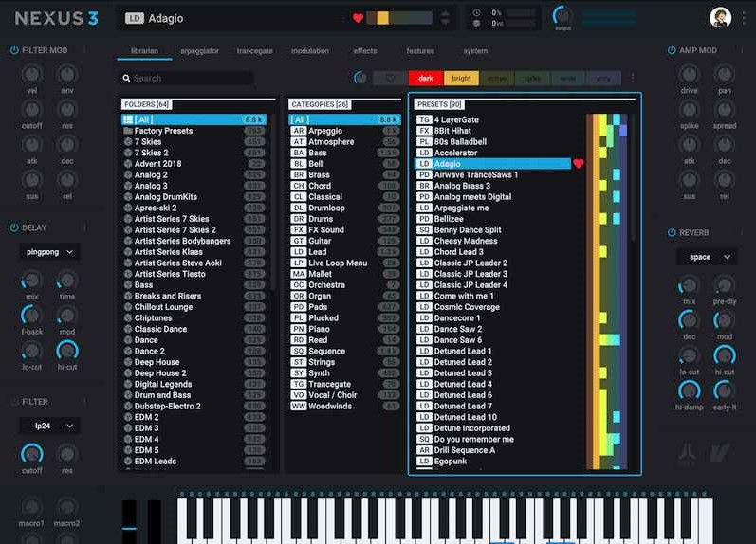756x544 pixels.
Task: Toggle favorite heart in the preset header
Action: 358,18
